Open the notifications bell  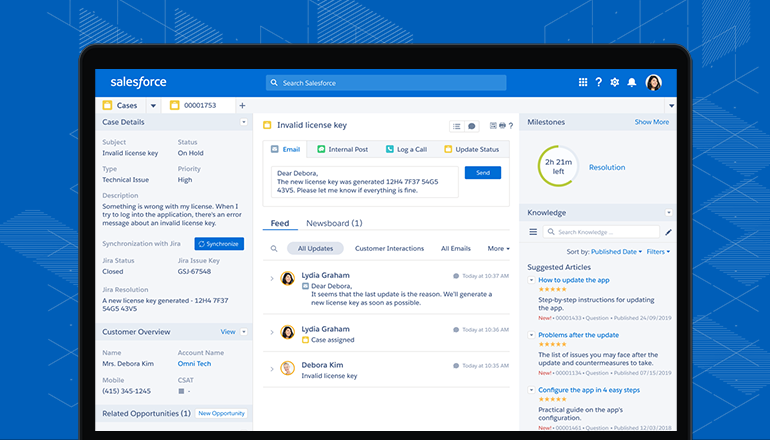(632, 83)
